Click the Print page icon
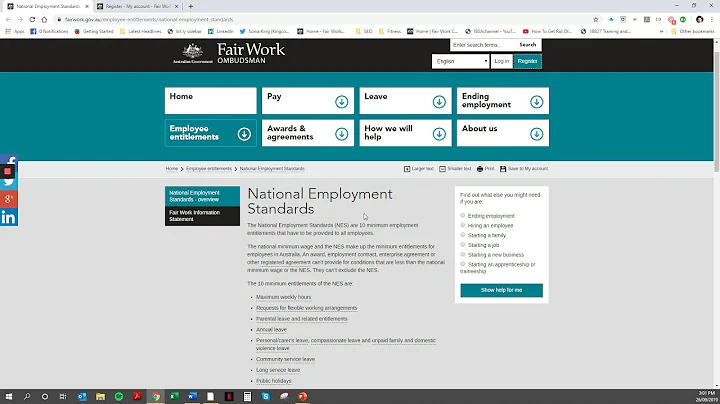Image resolution: width=720 pixels, height=404 pixels. [480, 169]
